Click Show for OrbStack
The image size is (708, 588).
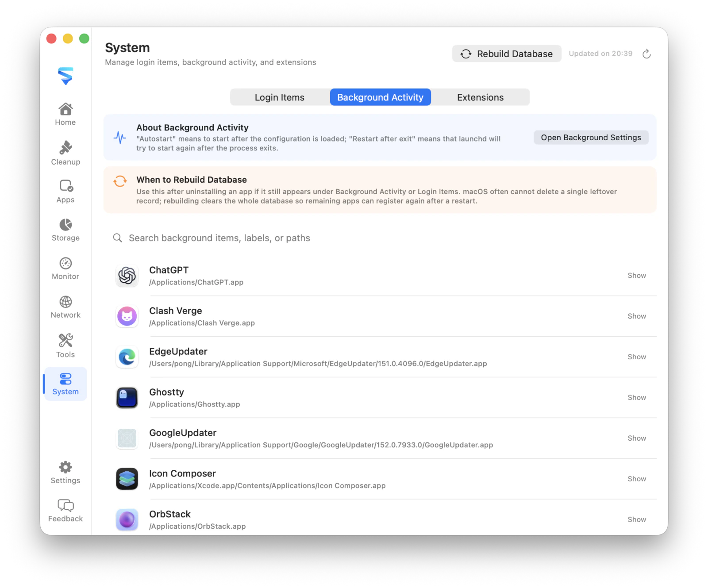(637, 520)
